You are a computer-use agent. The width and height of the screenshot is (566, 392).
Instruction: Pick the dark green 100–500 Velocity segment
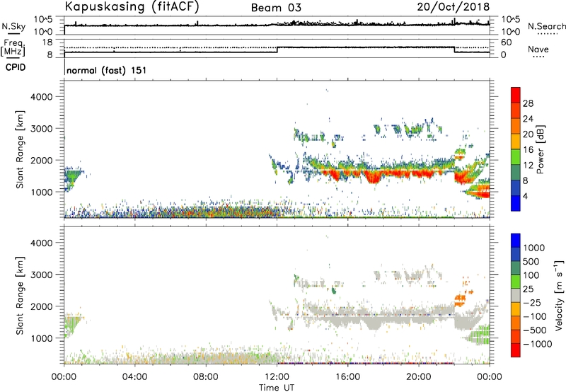516,268
